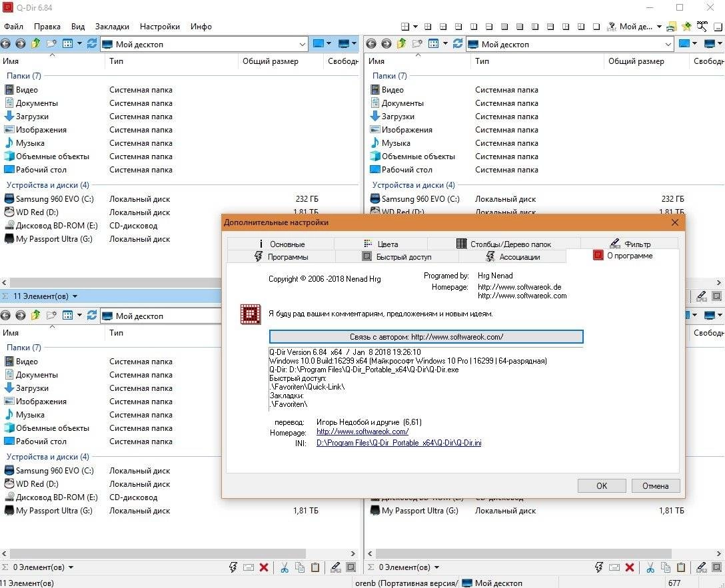Open the zoom magnifier tool

tap(702, 27)
